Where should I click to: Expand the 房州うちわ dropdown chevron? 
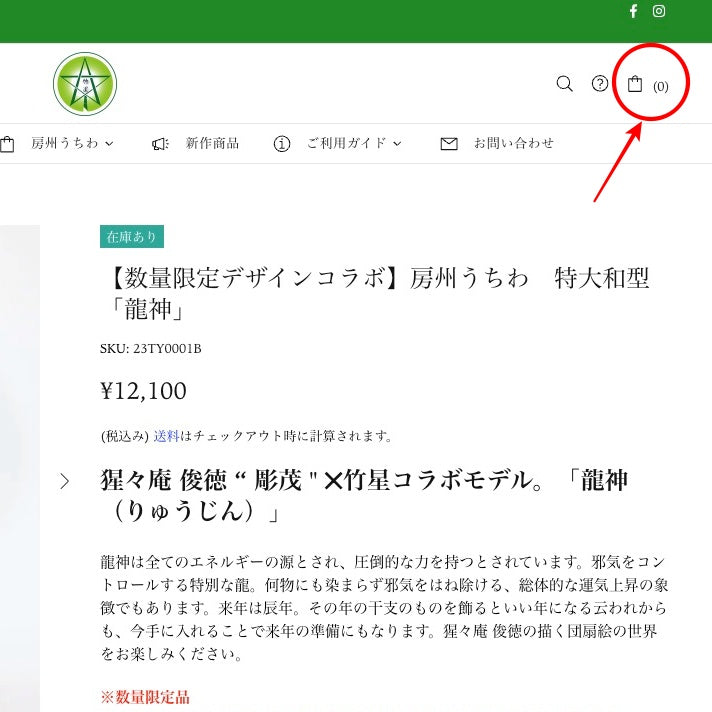(x=109, y=144)
